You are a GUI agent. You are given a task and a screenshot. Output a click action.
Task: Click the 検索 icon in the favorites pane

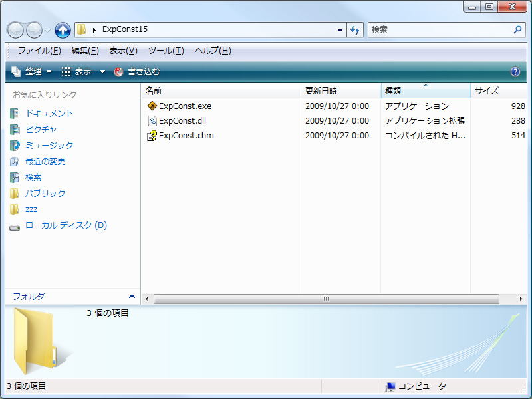point(15,178)
